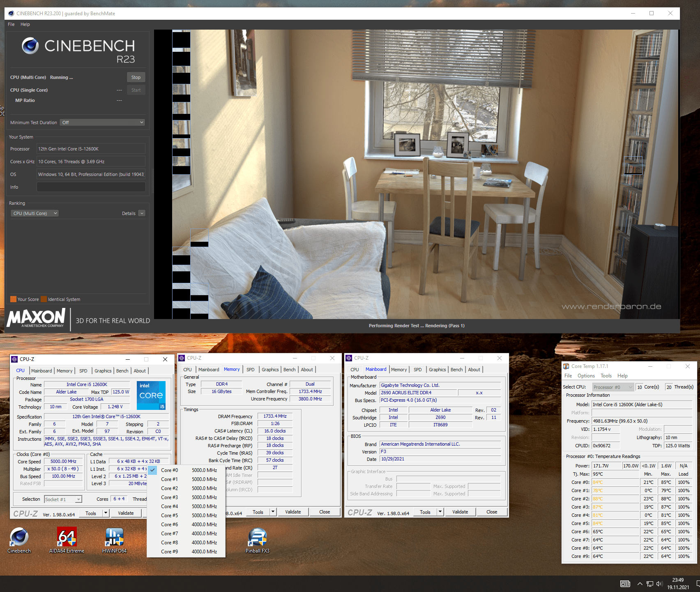Select Core #9 in the core list

186,551
